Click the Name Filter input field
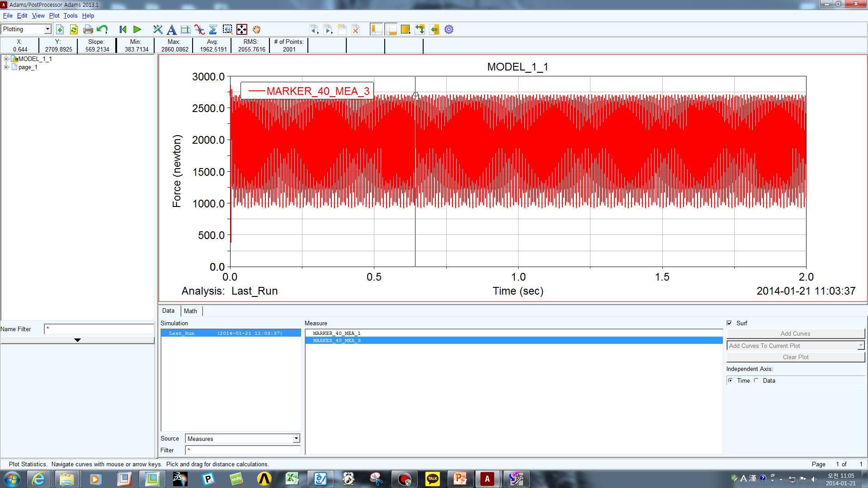 click(99, 329)
